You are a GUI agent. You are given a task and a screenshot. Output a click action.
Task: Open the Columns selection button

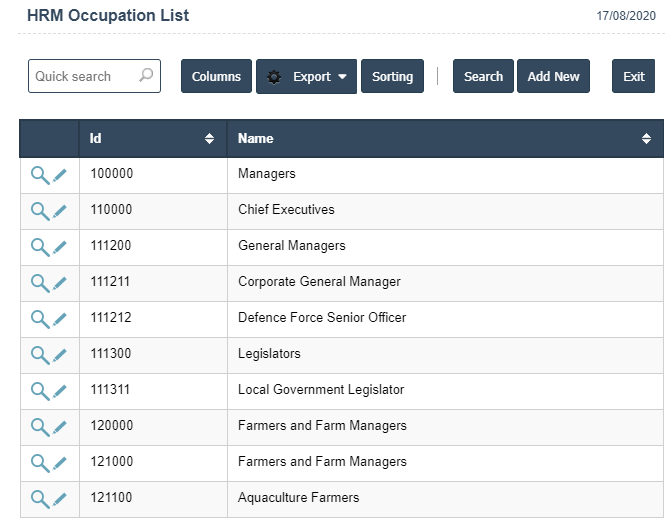point(216,77)
